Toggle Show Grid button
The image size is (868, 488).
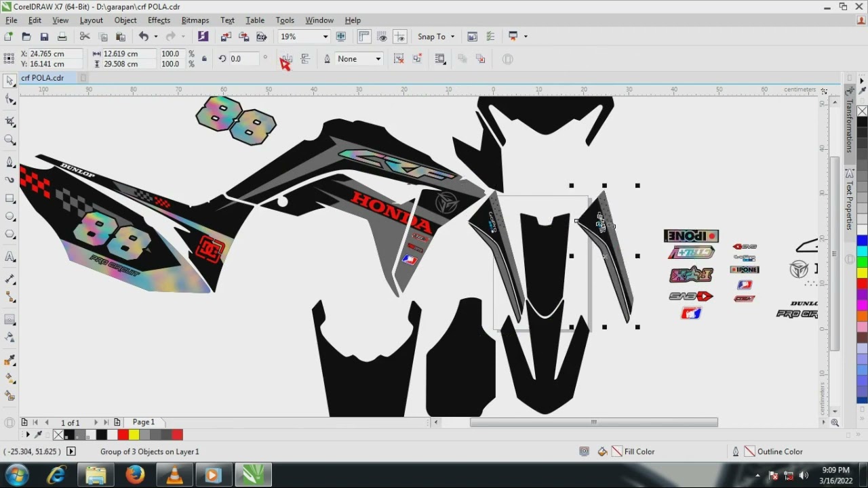click(x=382, y=37)
